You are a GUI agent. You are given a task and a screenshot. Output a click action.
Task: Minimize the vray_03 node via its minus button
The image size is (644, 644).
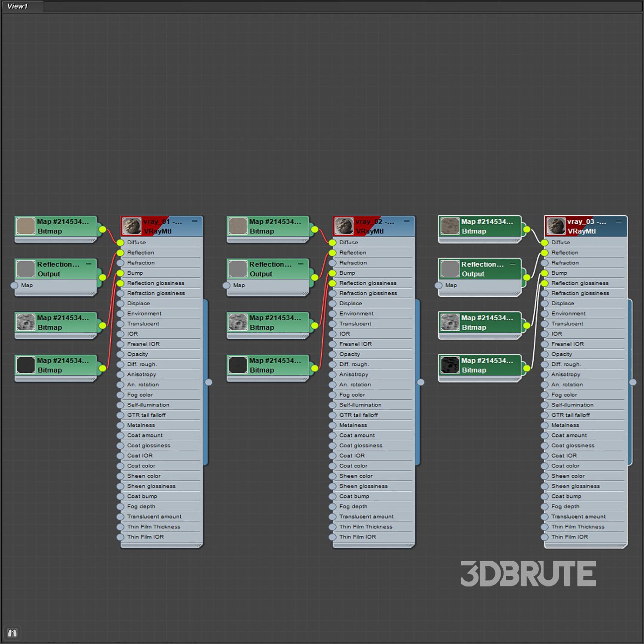pos(619,222)
